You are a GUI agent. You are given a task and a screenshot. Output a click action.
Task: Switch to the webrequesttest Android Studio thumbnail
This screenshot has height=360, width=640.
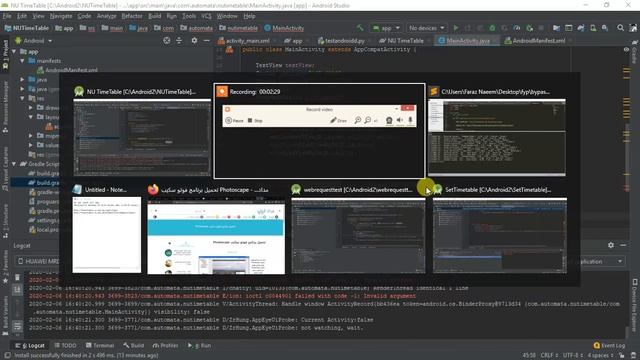(358, 229)
